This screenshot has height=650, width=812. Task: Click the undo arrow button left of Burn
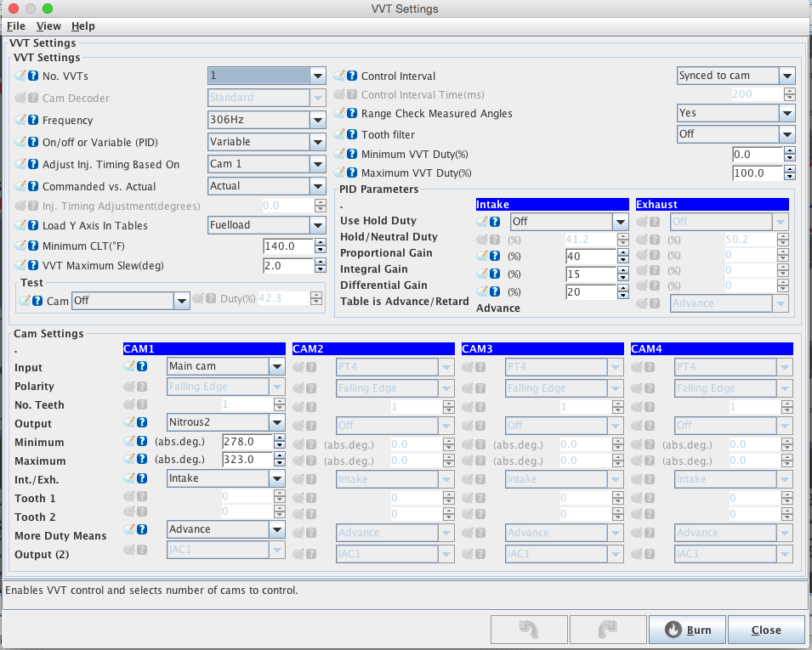[527, 630]
